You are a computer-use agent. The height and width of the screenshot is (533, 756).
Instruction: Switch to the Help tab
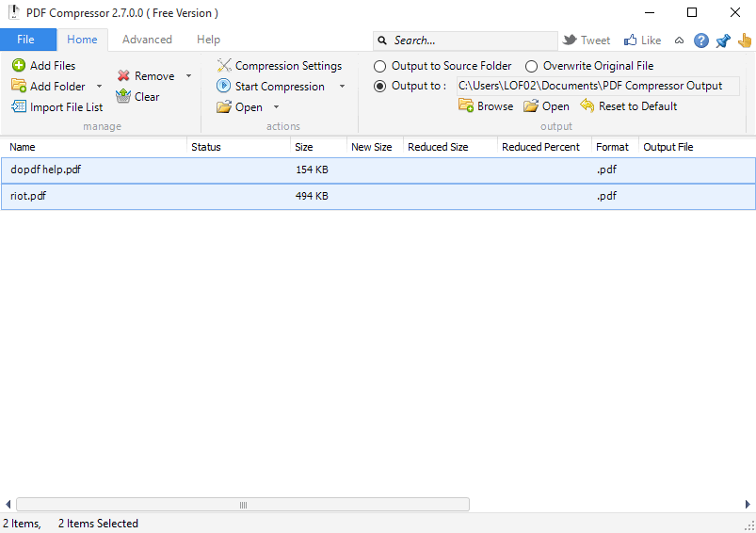pyautogui.click(x=208, y=40)
